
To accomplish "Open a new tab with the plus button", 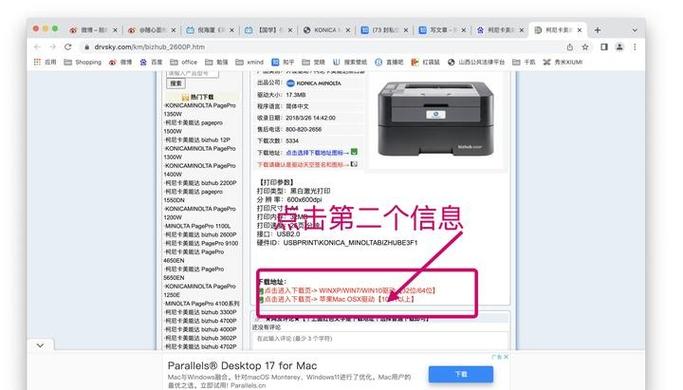I will point(597,30).
